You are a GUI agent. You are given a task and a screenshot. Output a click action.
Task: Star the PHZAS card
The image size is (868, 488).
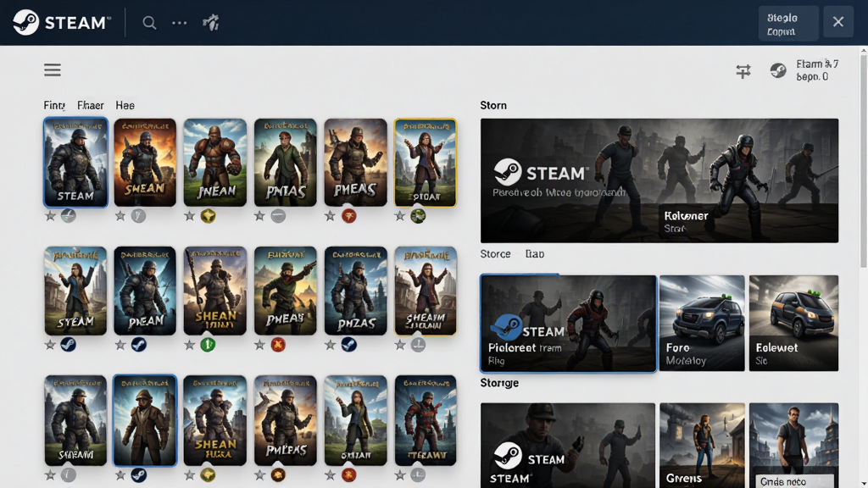coord(331,345)
